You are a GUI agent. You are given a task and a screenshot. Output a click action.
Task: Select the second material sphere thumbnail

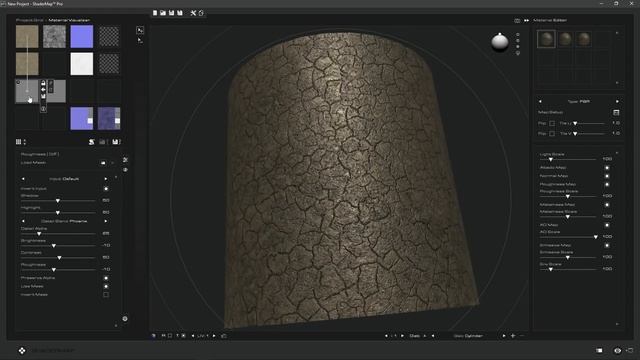click(x=565, y=39)
